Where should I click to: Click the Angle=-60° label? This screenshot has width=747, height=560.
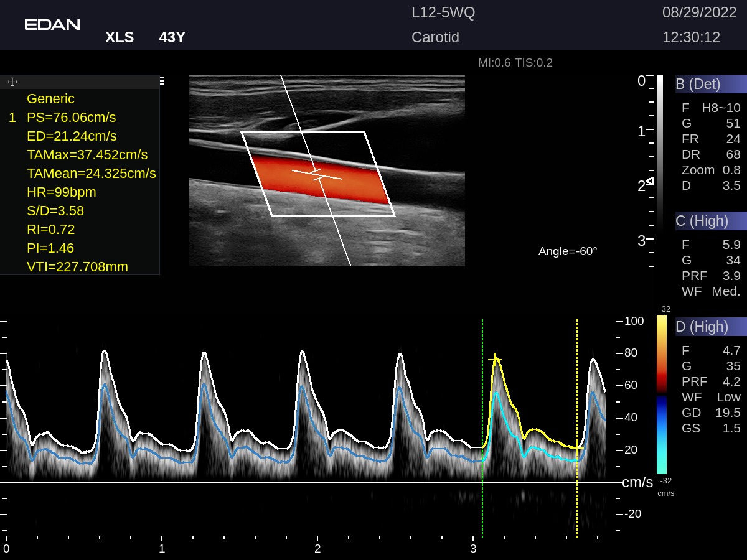coord(568,251)
